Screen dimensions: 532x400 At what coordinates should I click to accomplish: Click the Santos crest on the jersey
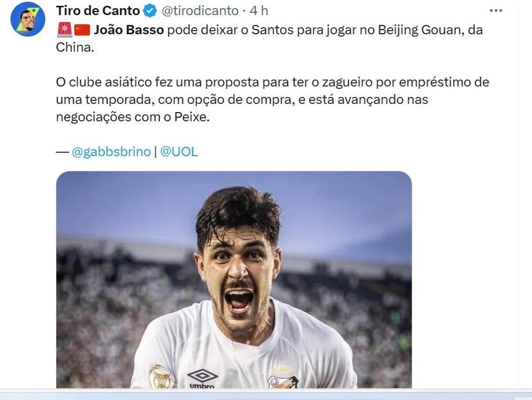click(283, 379)
